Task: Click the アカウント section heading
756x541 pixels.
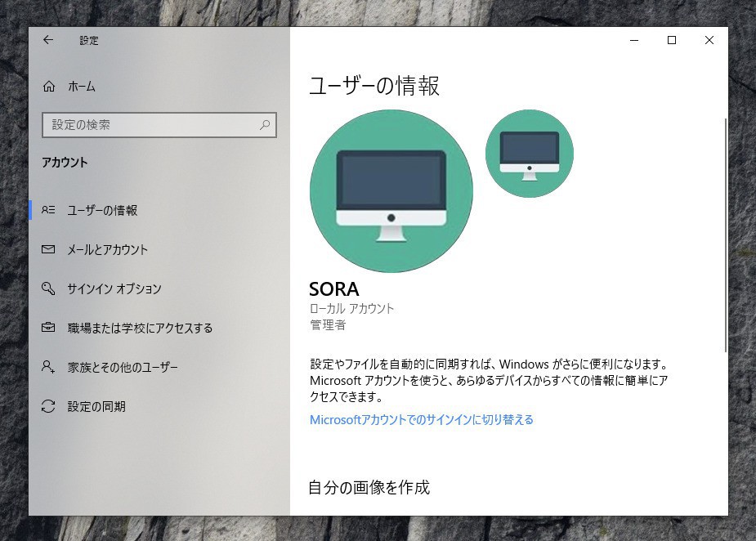Action: [65, 163]
